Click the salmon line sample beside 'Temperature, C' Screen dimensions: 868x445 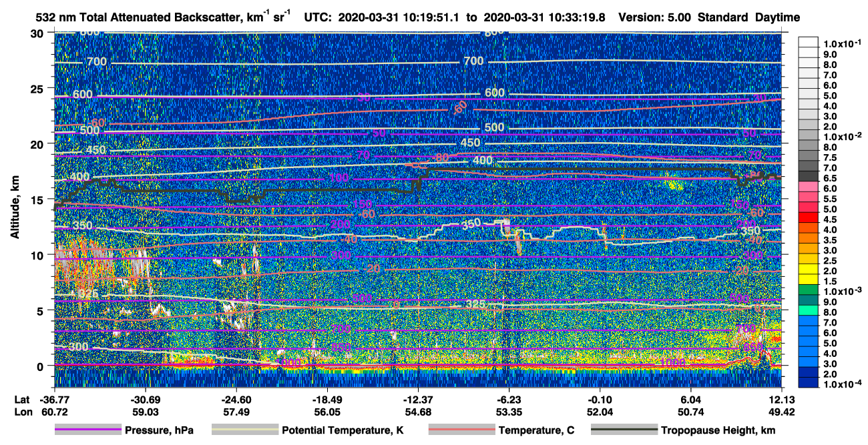point(461,430)
